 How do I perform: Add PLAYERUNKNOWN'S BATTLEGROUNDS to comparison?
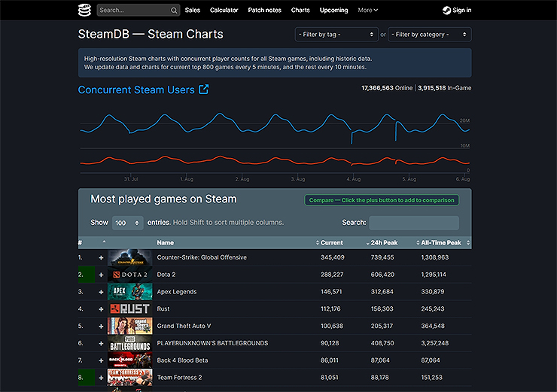(x=101, y=343)
